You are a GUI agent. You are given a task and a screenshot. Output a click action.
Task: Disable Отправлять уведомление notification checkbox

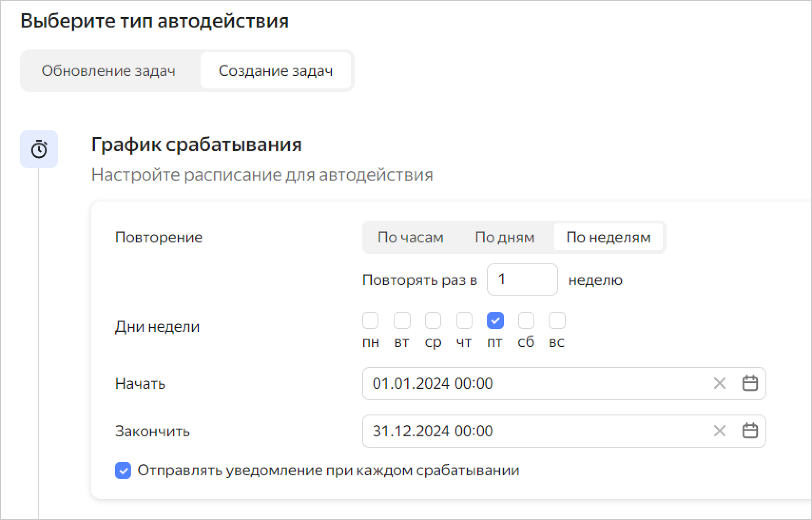coord(123,471)
